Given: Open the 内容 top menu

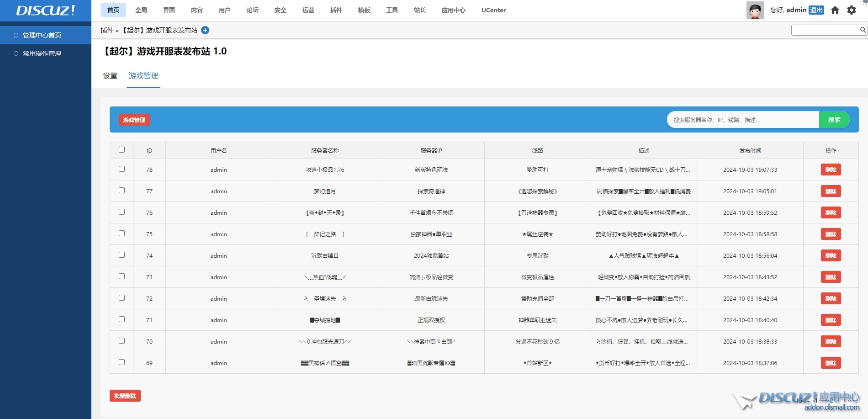Looking at the screenshot, I should tap(197, 10).
